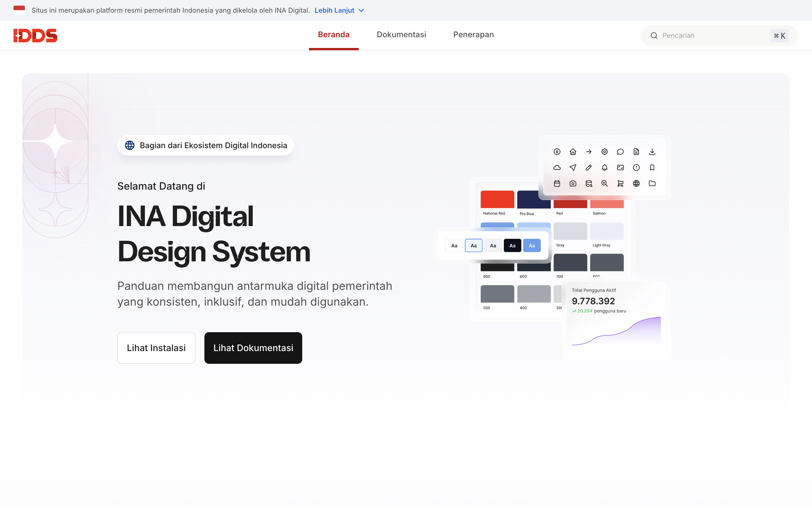Pick the 700 dark gray swatch
Screen dimensions: 812x508
(x=570, y=262)
